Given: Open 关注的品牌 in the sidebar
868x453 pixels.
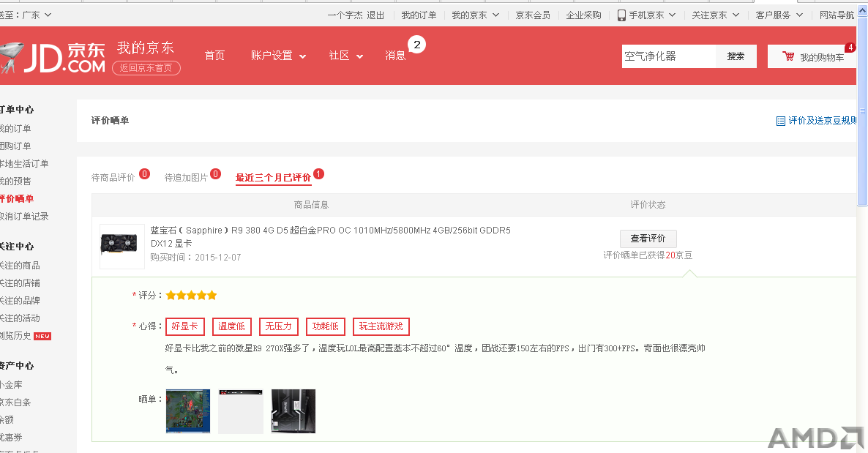Looking at the screenshot, I should point(20,301).
